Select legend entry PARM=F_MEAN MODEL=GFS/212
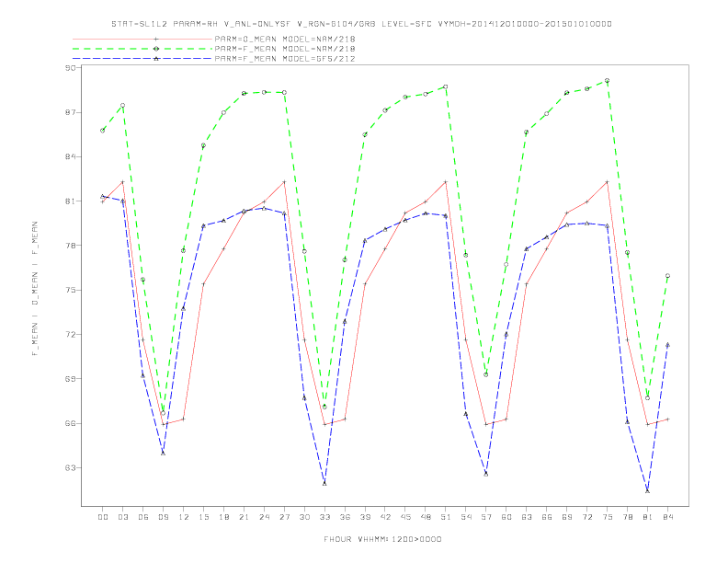This screenshot has height=563, width=728. click(285, 59)
